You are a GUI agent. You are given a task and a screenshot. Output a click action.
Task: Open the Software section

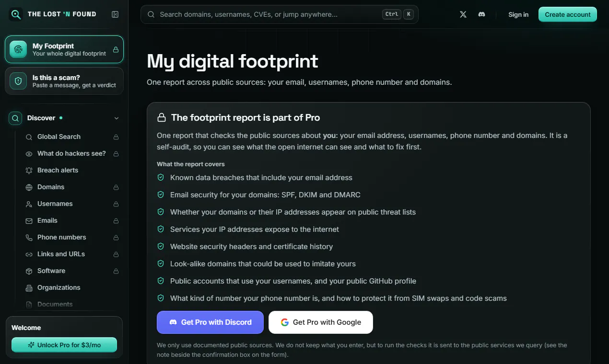click(x=72, y=271)
